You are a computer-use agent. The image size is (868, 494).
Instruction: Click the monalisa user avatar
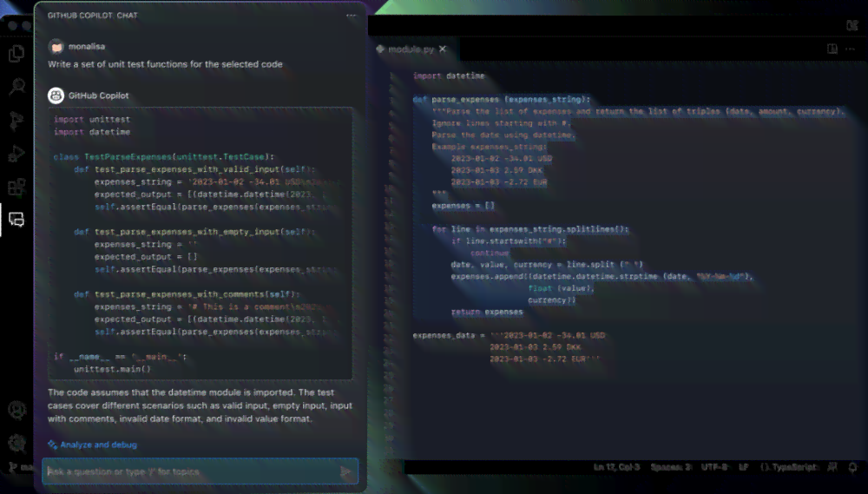[56, 47]
